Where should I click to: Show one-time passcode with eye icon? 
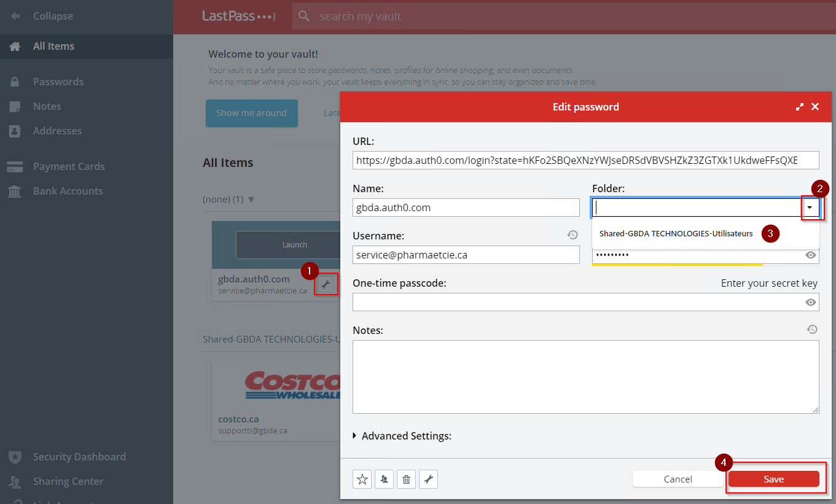coord(811,302)
